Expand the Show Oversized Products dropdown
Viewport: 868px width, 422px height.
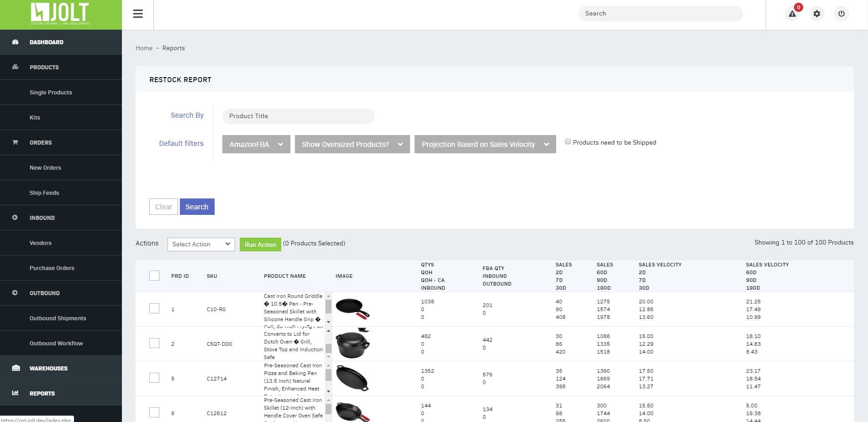(x=352, y=144)
